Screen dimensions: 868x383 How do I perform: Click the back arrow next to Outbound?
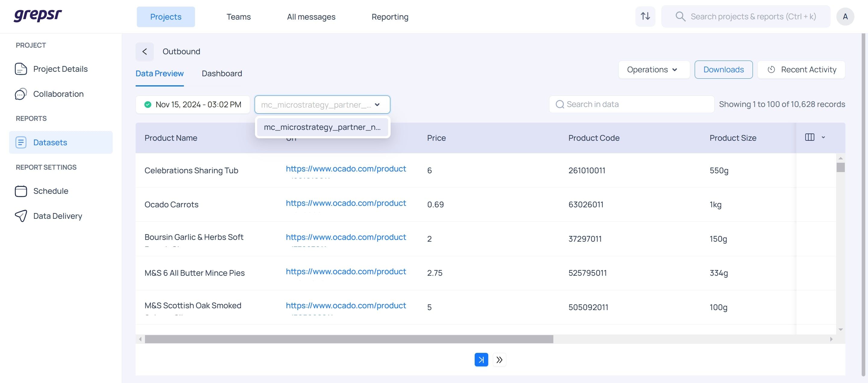145,52
